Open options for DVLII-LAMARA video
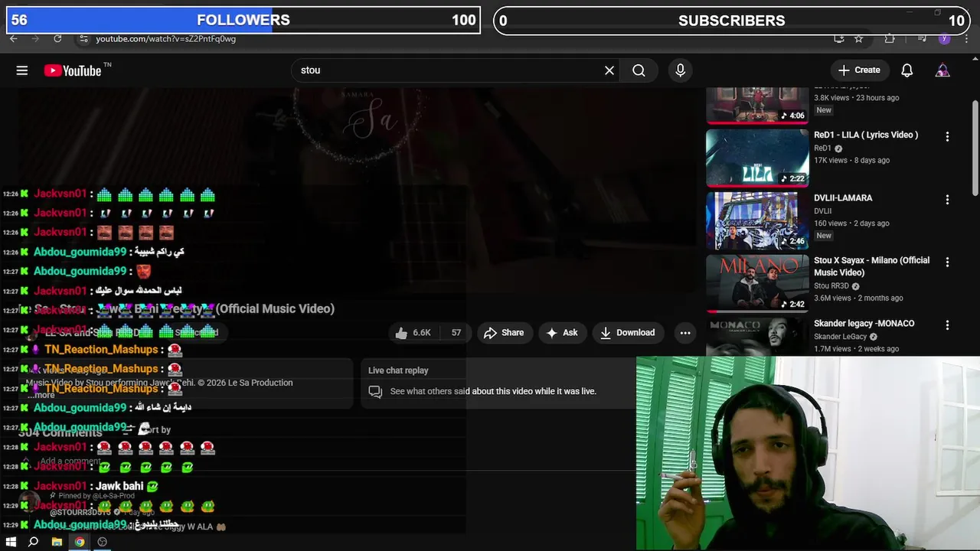The height and width of the screenshot is (551, 980). 947,199
